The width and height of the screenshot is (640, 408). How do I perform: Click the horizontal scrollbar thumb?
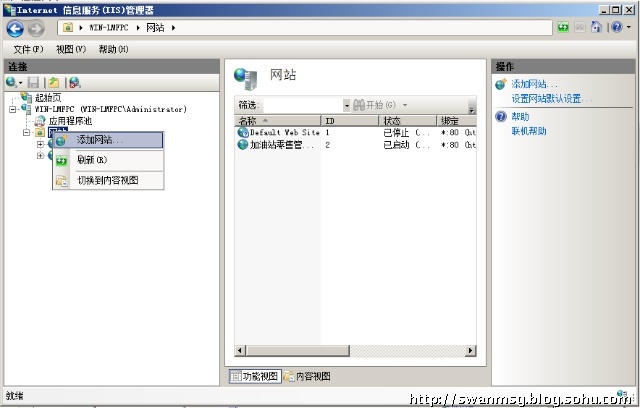click(298, 350)
